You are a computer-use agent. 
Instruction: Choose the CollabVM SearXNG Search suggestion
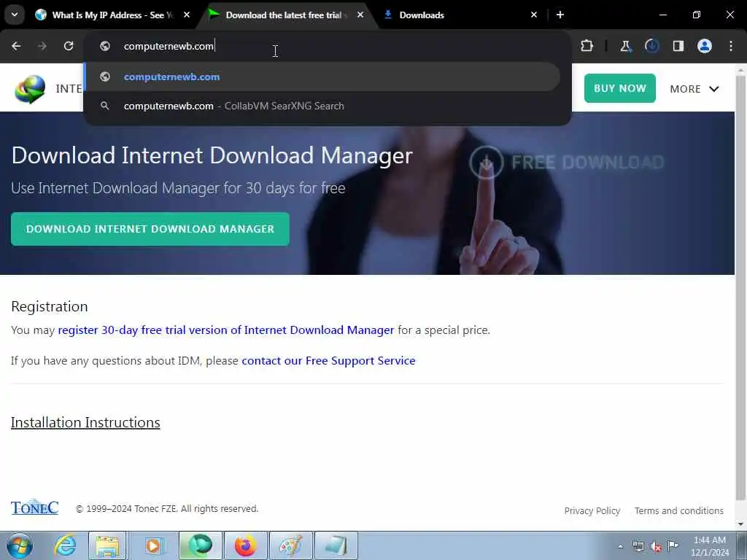pyautogui.click(x=322, y=106)
